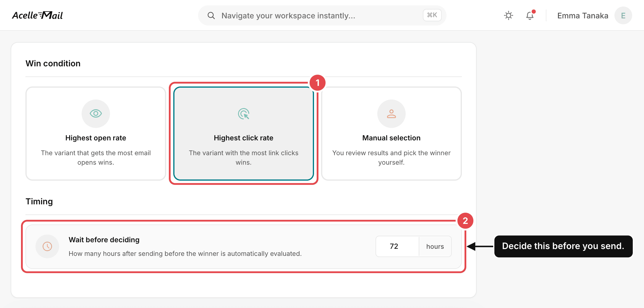
Task: Open the AcelleMail logo home link
Action: tap(37, 15)
